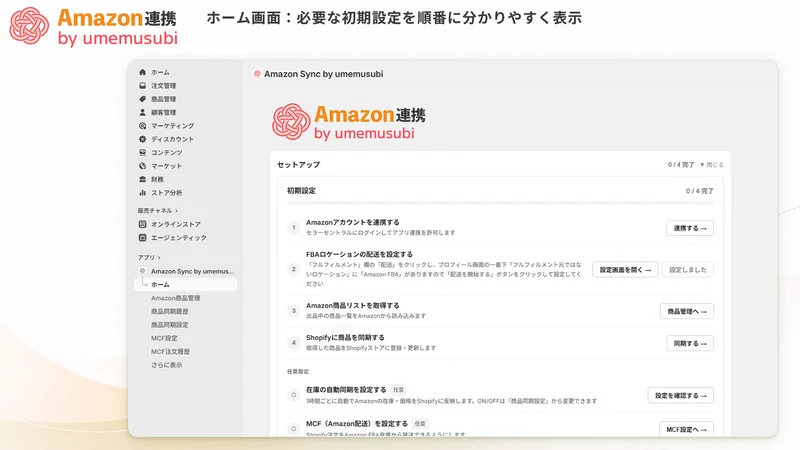Screen dimensions: 800x450
Task: Open オンラインストア sales channel
Action: pos(176,224)
